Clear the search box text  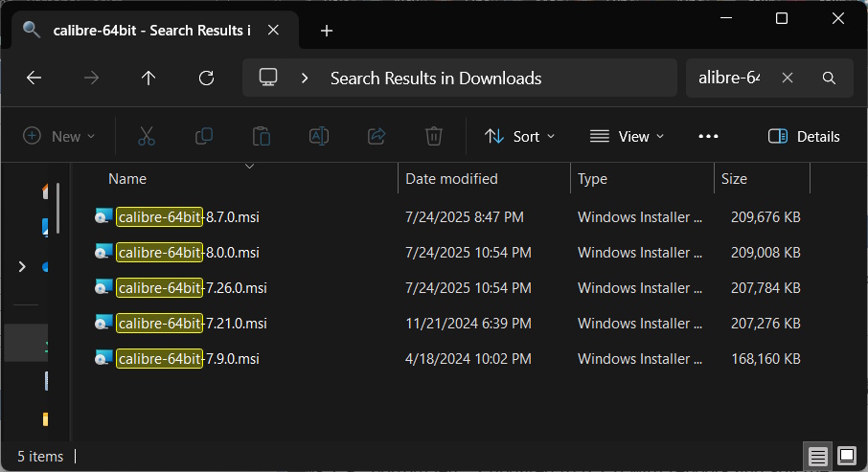[x=788, y=79]
